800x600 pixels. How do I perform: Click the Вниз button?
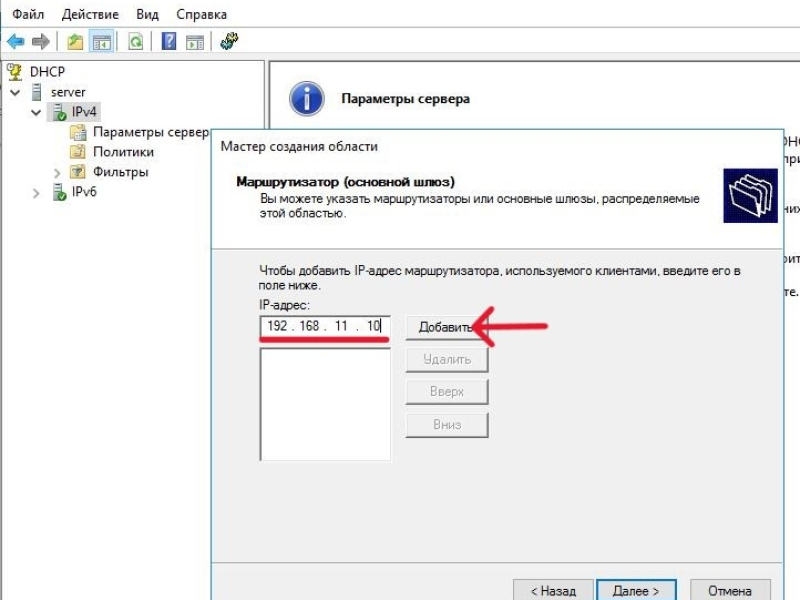(x=447, y=424)
